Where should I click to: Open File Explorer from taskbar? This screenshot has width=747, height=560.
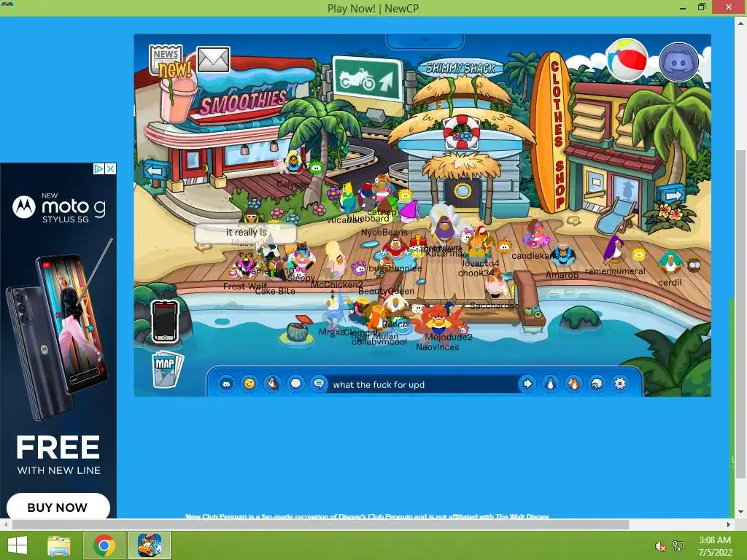[60, 545]
